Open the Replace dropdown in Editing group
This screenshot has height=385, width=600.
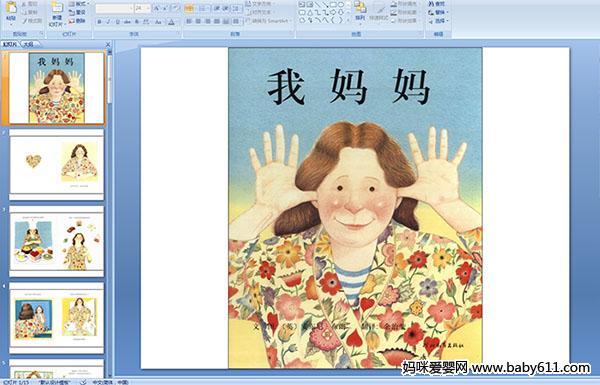tap(438, 12)
